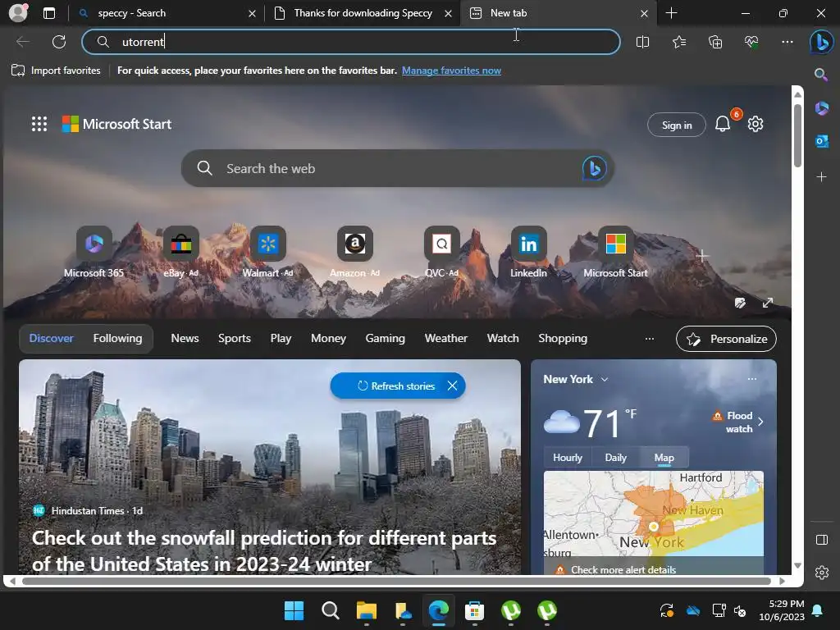840x630 pixels.
Task: Open the browser profile avatar
Action: click(18, 13)
